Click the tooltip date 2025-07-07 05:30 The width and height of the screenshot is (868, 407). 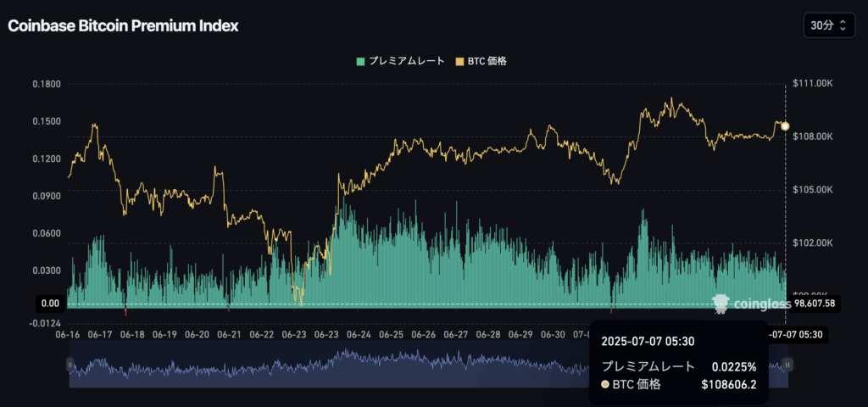click(x=648, y=342)
